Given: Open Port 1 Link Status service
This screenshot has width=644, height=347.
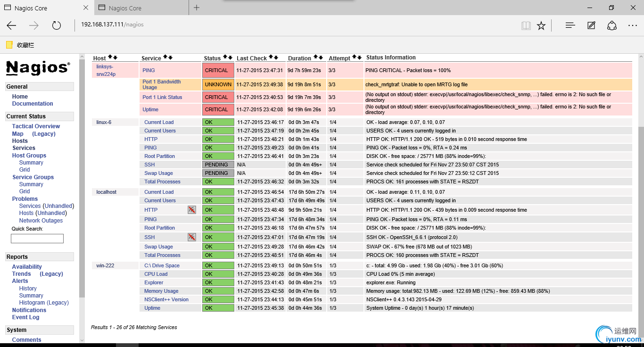Looking at the screenshot, I should click(162, 97).
